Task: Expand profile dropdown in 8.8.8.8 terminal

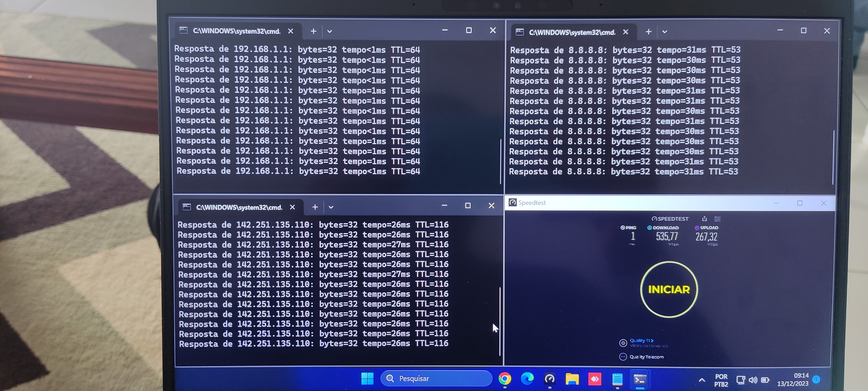Action: click(664, 32)
